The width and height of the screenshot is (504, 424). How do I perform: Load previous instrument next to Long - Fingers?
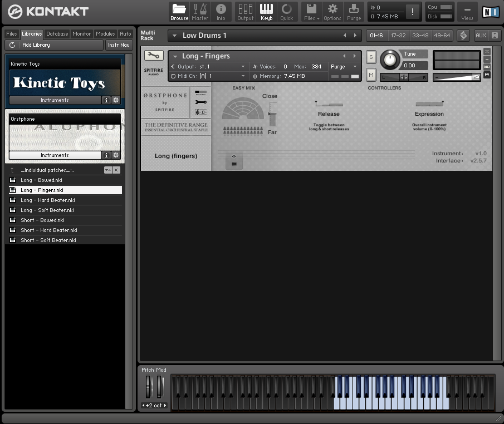point(344,56)
